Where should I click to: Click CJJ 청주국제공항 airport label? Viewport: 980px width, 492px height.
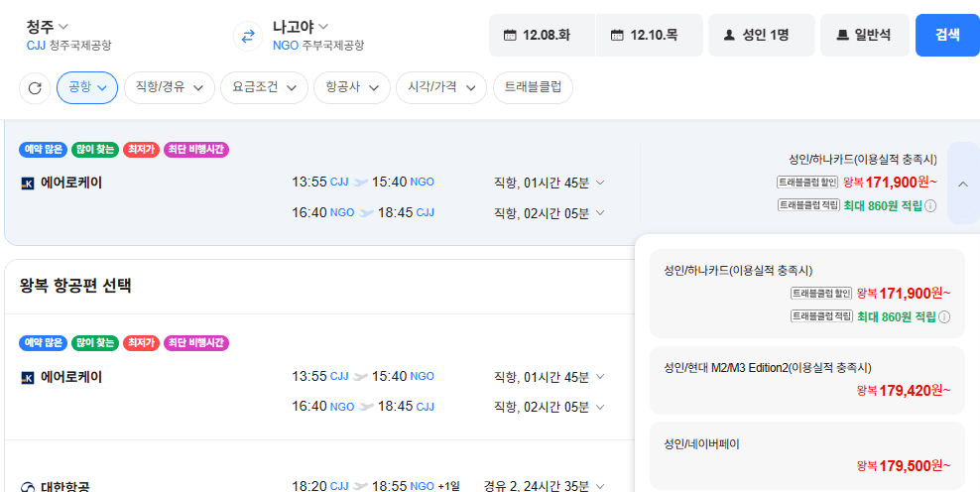68,45
